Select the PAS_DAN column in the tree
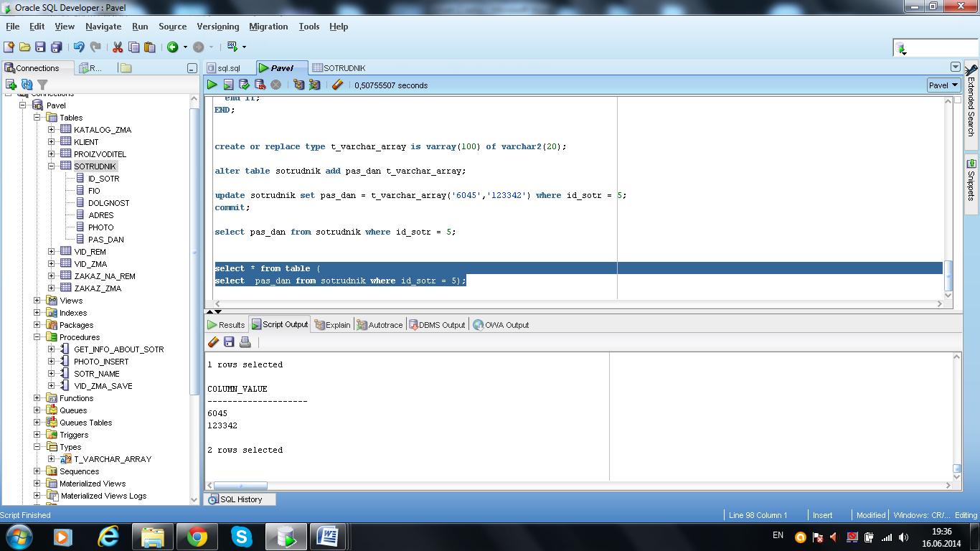This screenshot has height=551, width=980. [105, 240]
